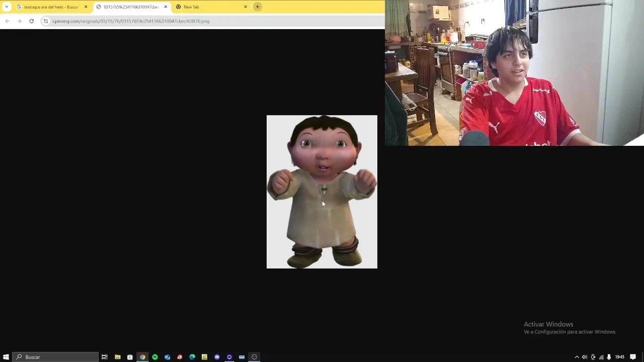The height and width of the screenshot is (362, 644).
Task: Click the microphone tray icon
Action: tap(609, 357)
